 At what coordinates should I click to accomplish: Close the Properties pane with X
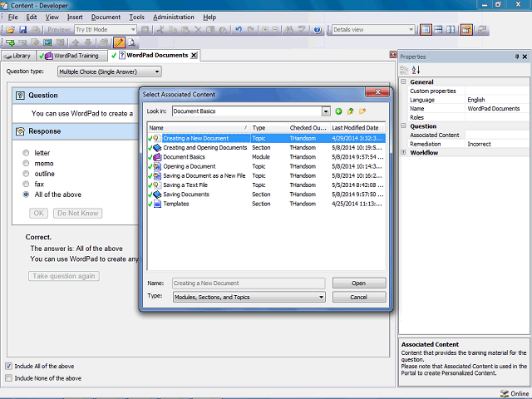[525, 57]
